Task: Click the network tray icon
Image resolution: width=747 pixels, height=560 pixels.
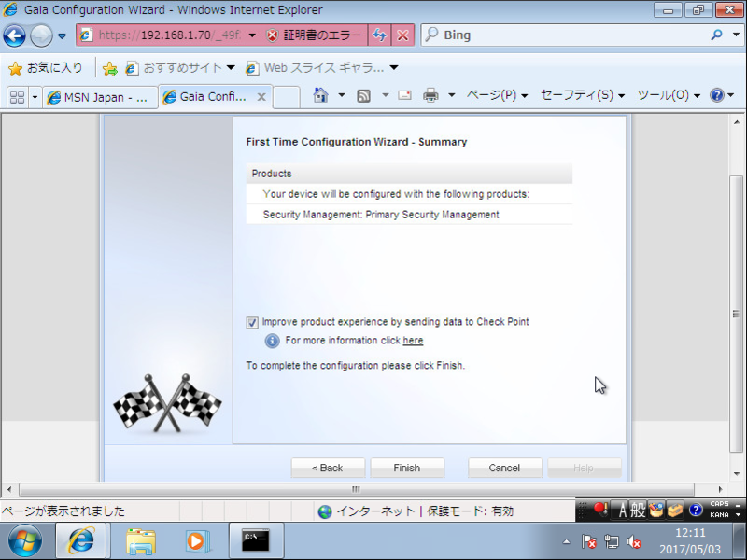Action: [612, 542]
